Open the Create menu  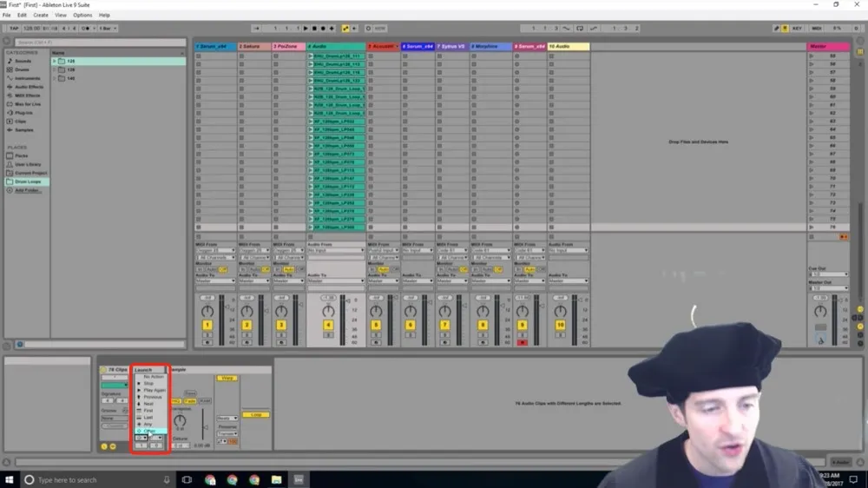[41, 15]
